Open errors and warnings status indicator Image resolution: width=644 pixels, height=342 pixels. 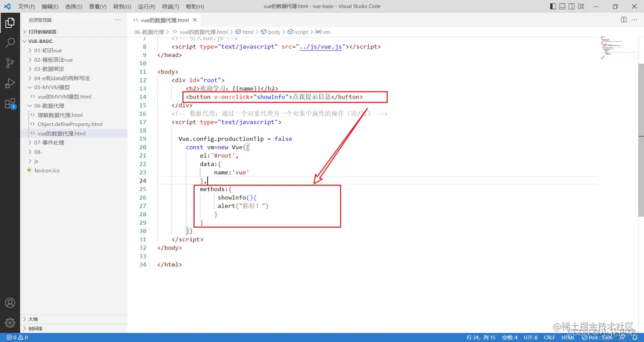click(x=17, y=337)
